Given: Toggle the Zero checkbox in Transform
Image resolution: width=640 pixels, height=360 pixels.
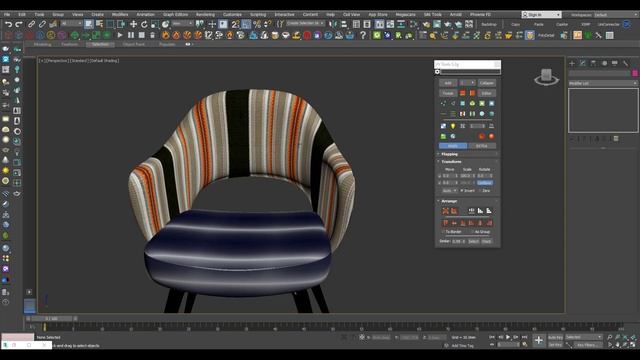Looking at the screenshot, I should (480, 191).
